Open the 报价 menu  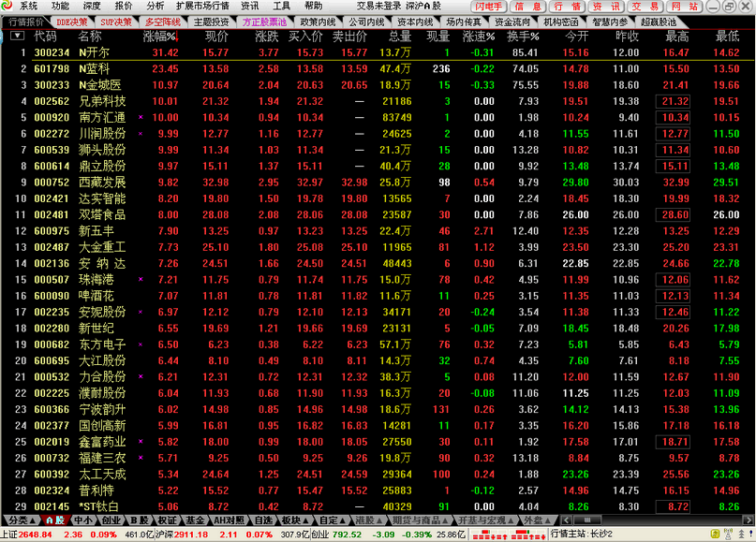(124, 6)
